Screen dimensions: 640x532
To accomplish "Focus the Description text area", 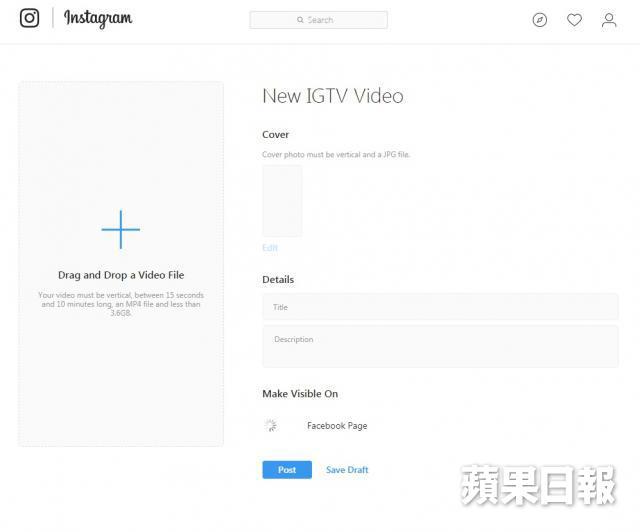I will pos(440,346).
